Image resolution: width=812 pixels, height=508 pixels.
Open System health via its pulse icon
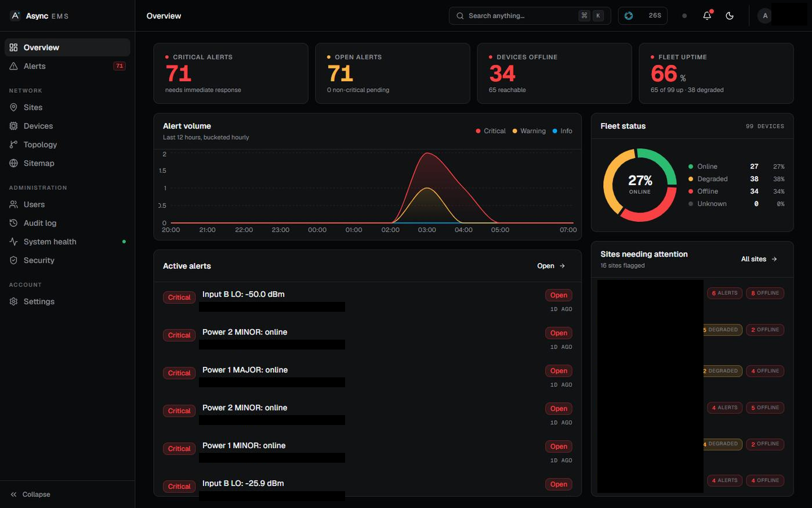coord(13,242)
